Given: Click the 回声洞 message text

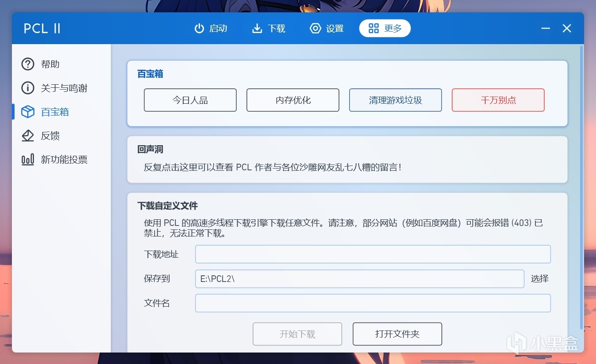Looking at the screenshot, I should tap(273, 168).
